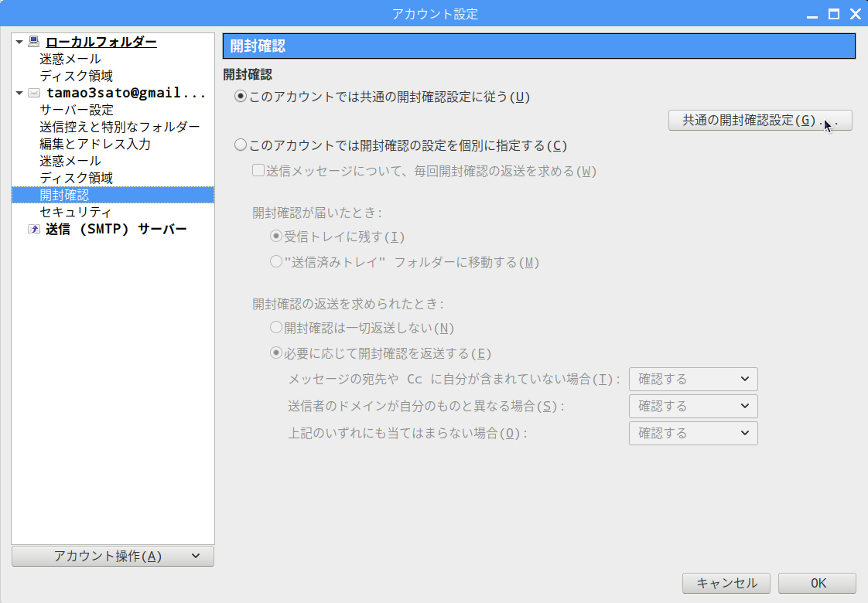Collapse the ローカルフォルダー tree node
Viewport: 868px width, 603px height.
[x=19, y=42]
